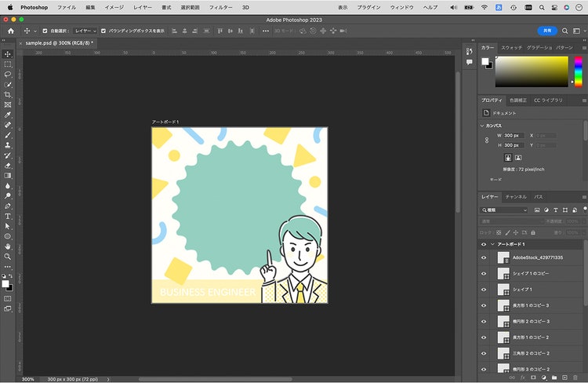588x383 pixels.
Task: Select the Brush tool
Action: 8,135
